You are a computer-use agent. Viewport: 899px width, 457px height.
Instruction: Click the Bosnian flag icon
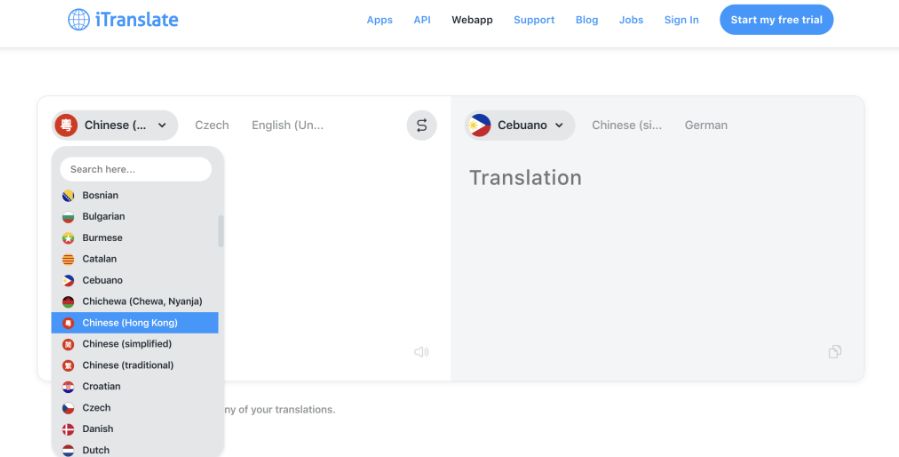(x=68, y=196)
